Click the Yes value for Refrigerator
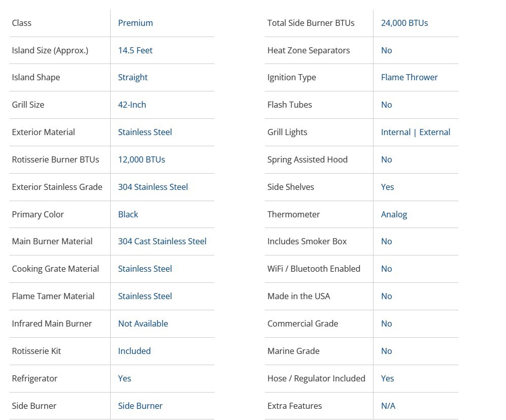This screenshot has height=420, width=506. [124, 378]
